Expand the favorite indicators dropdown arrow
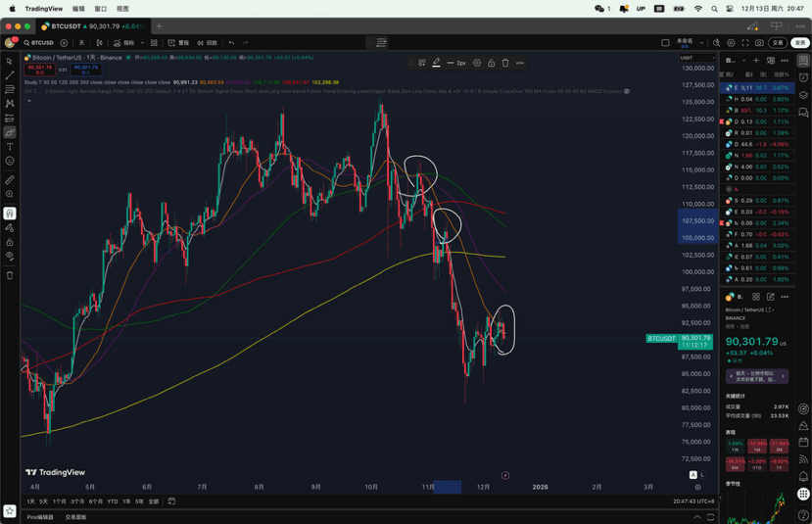812x524 pixels. pos(142,43)
